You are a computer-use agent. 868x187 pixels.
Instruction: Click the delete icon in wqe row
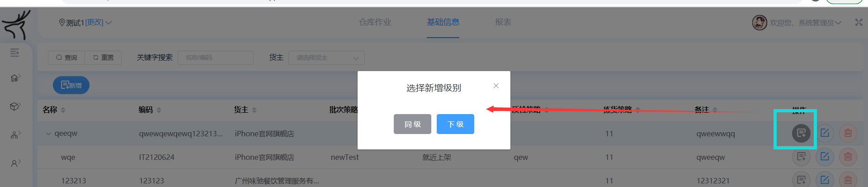click(848, 157)
